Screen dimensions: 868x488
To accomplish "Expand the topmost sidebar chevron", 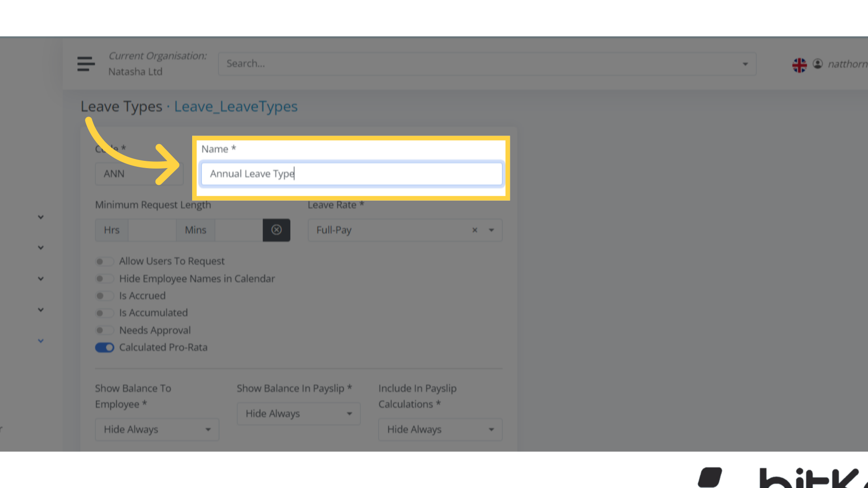I will [x=40, y=217].
